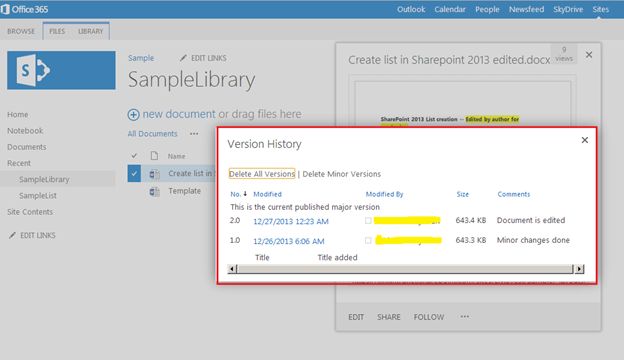Screen dimensions: 624x360
Task: Open Notebook in the sidebar
Action: 25,131
